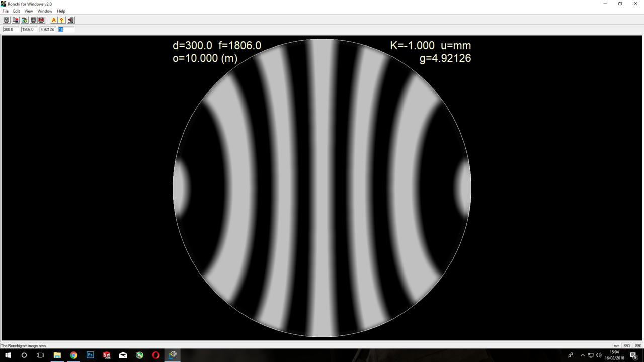Screen dimensions: 644x362
Task: Launch Photoshop from the taskbar
Action: [90, 355]
